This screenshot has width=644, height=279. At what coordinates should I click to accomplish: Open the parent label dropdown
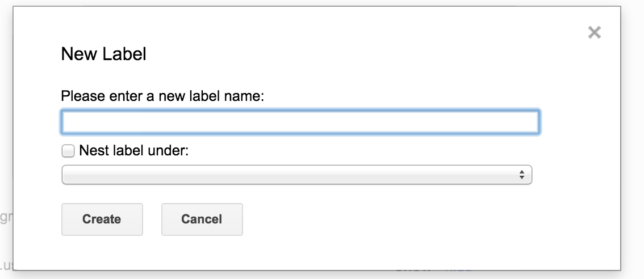(296, 175)
